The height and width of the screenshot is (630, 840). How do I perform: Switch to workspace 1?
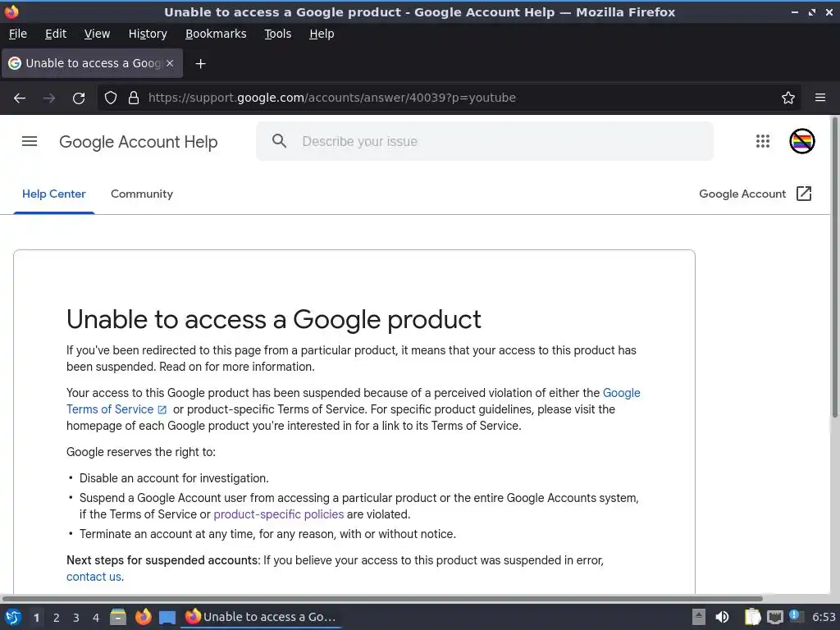36,618
